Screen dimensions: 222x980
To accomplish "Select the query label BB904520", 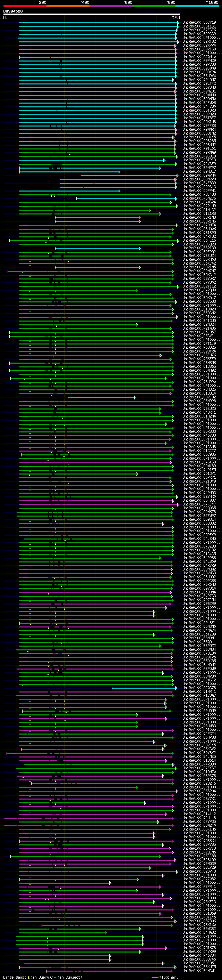I will click(13, 11).
